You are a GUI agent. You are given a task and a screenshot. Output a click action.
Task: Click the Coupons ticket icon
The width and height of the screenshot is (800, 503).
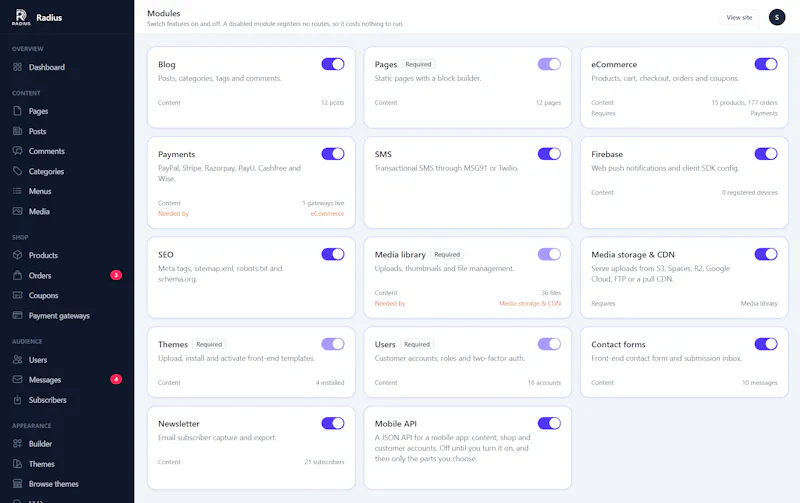(x=17, y=295)
